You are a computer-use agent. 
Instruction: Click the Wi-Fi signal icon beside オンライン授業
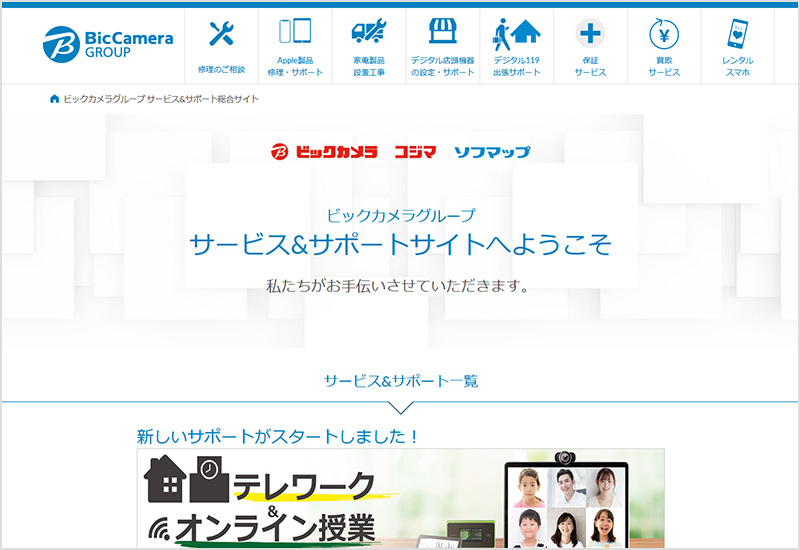pyautogui.click(x=159, y=529)
